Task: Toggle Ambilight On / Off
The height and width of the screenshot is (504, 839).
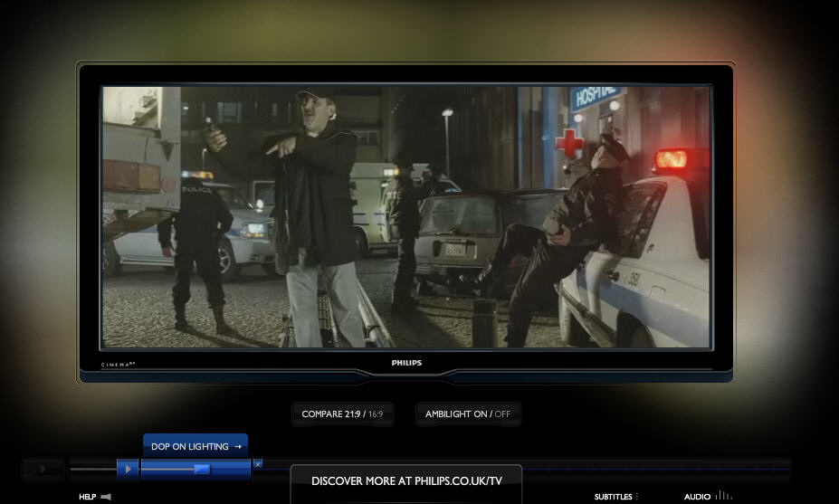Action: click(468, 414)
